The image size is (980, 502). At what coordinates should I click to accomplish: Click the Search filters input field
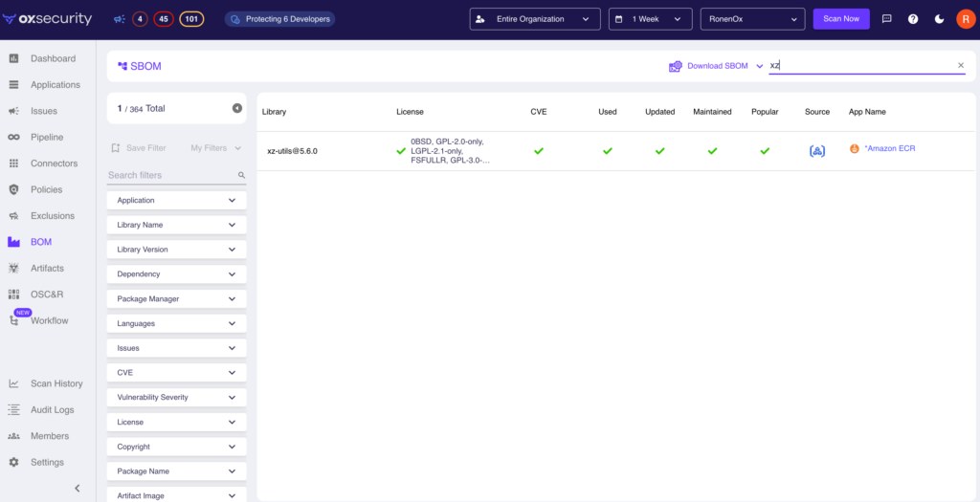tap(170, 176)
